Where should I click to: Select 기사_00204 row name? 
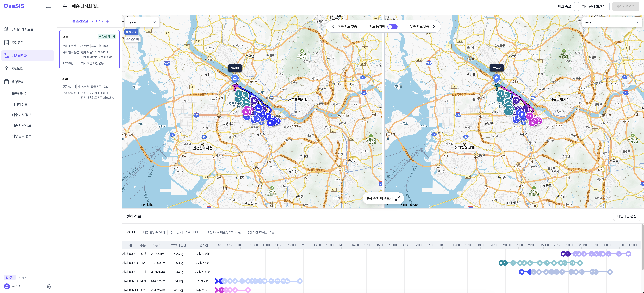(130, 281)
